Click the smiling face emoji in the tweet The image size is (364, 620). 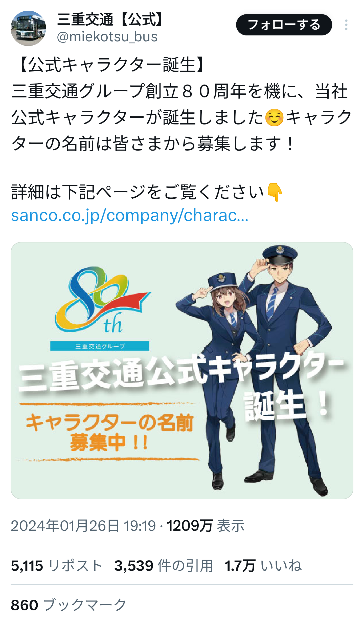274,118
